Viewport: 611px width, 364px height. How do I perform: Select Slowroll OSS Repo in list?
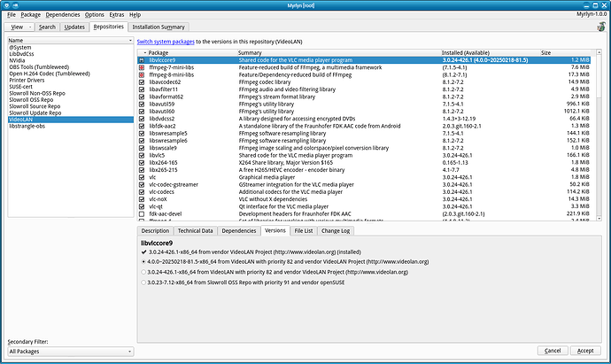pyautogui.click(x=71, y=100)
